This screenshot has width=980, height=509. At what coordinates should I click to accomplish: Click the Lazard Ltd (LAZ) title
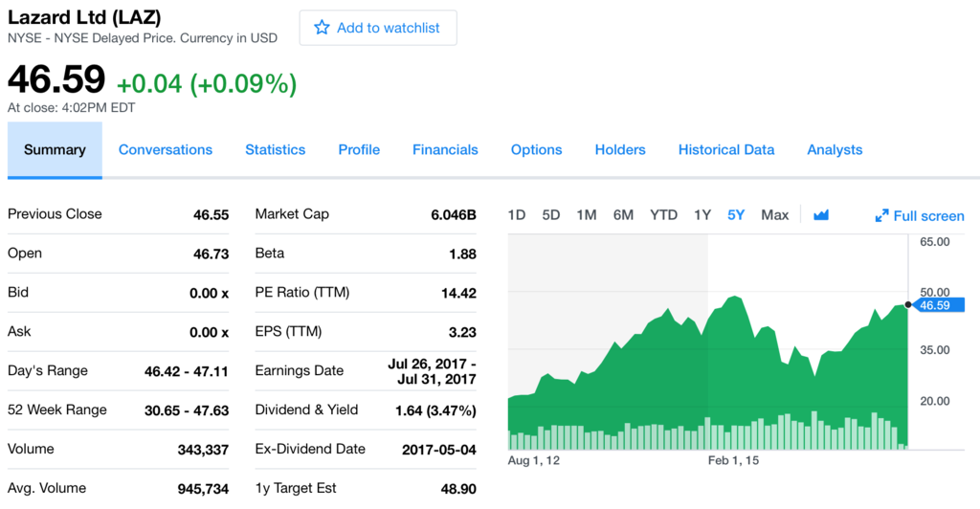[84, 17]
